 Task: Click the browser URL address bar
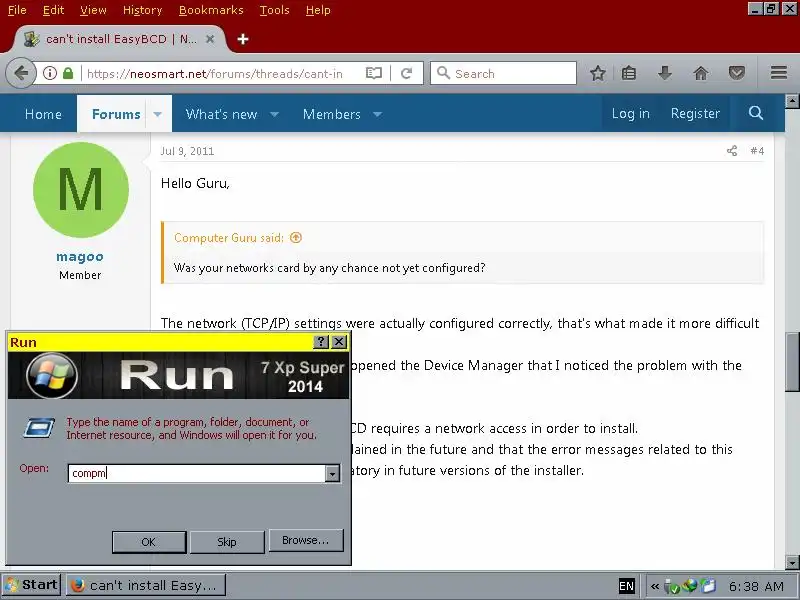(214, 73)
